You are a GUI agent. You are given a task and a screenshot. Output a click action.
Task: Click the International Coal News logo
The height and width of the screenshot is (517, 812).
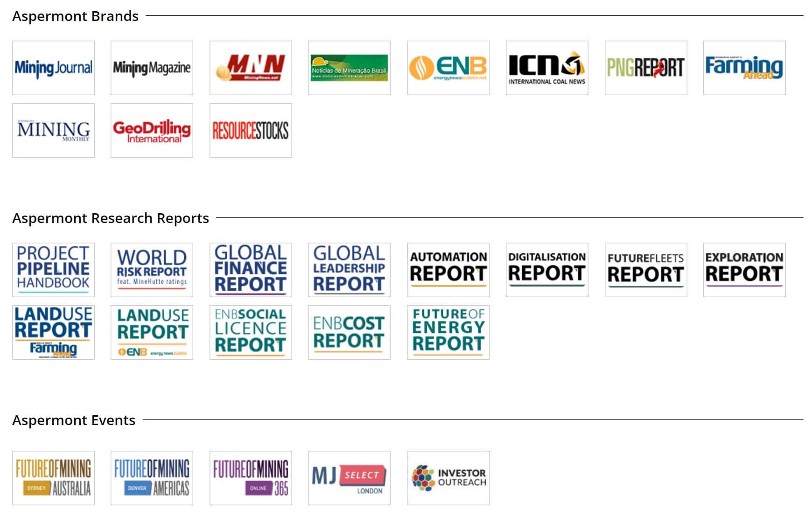coord(547,68)
